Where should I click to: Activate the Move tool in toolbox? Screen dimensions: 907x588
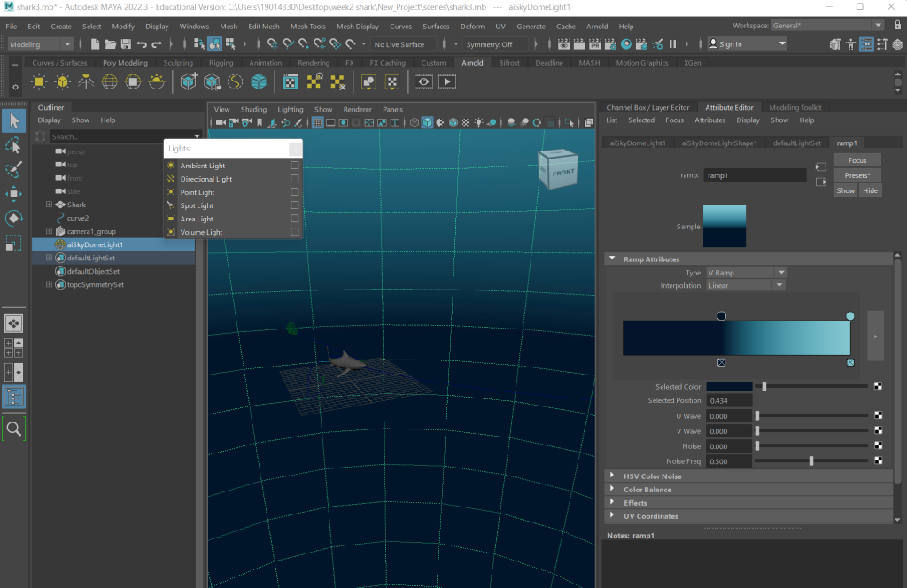point(13,194)
